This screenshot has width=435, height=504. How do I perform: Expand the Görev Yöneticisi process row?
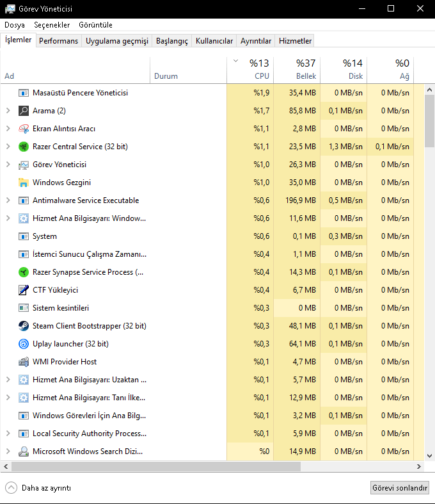pos(8,165)
